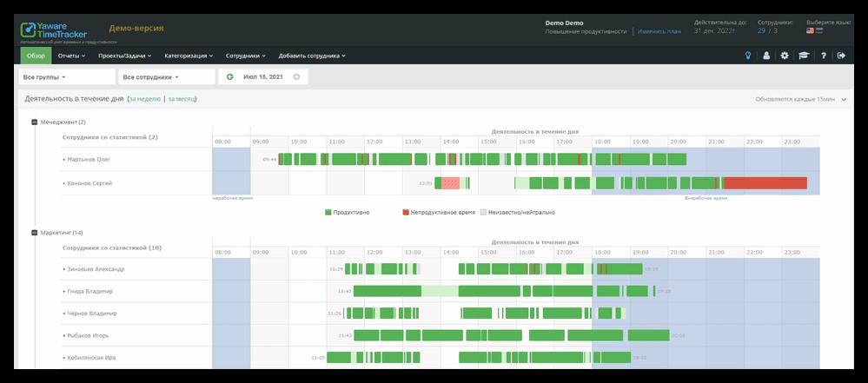
Task: Open the Категоризация menu
Action: point(189,56)
